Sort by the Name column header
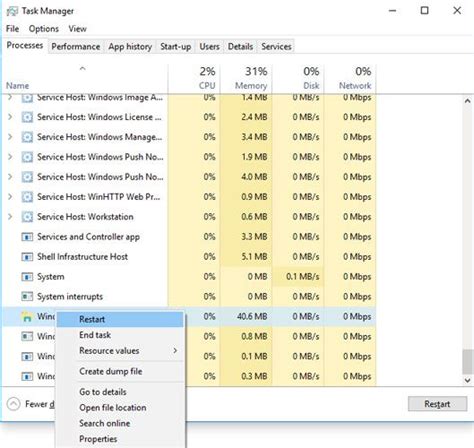The width and height of the screenshot is (474, 448). point(85,79)
